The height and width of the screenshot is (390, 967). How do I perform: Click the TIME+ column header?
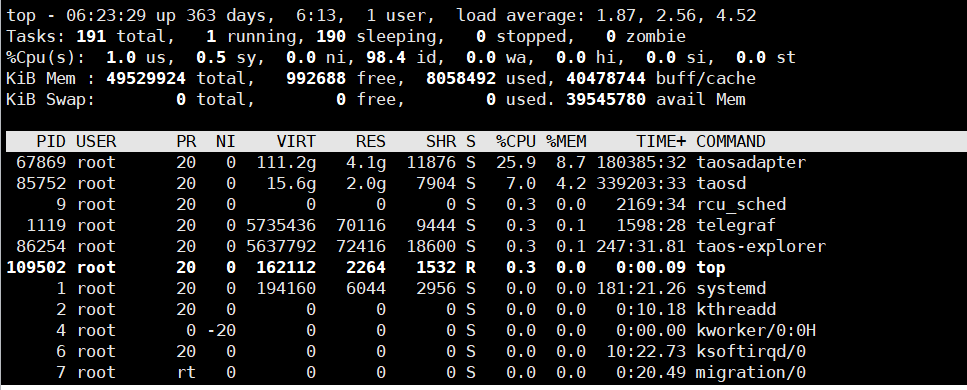pos(661,142)
